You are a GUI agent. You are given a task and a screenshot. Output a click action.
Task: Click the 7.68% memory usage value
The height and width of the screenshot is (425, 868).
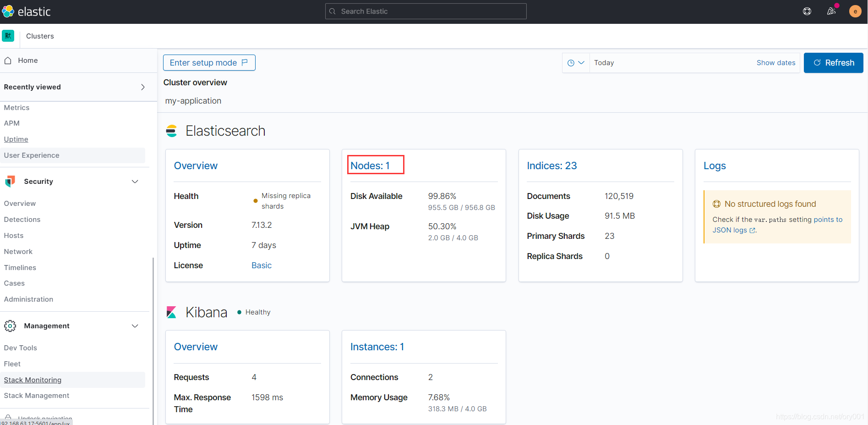coord(439,397)
